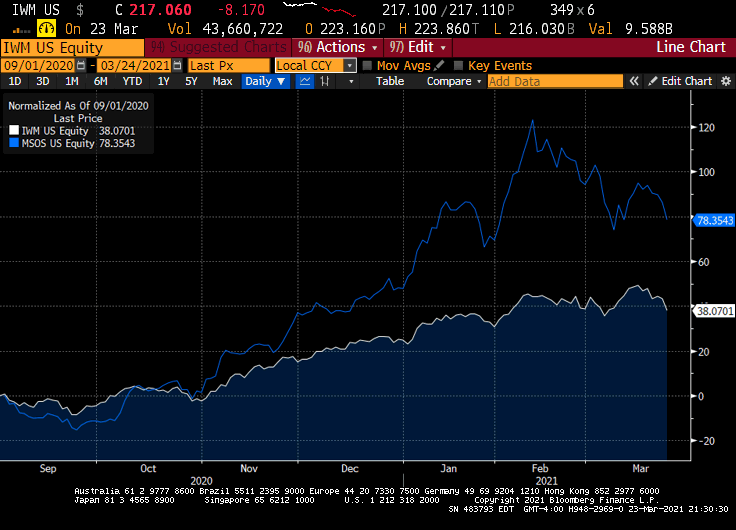
Task: Select the line chart type icon
Action: (x=305, y=81)
